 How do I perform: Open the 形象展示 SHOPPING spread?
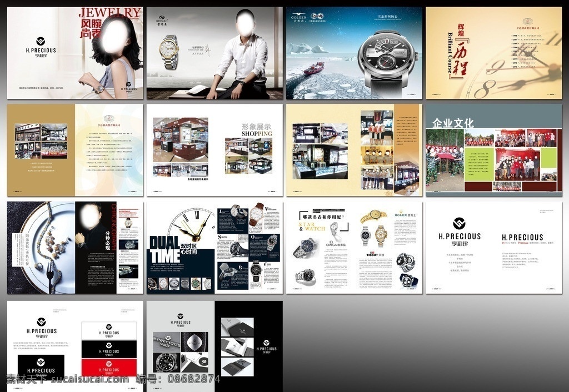point(214,150)
